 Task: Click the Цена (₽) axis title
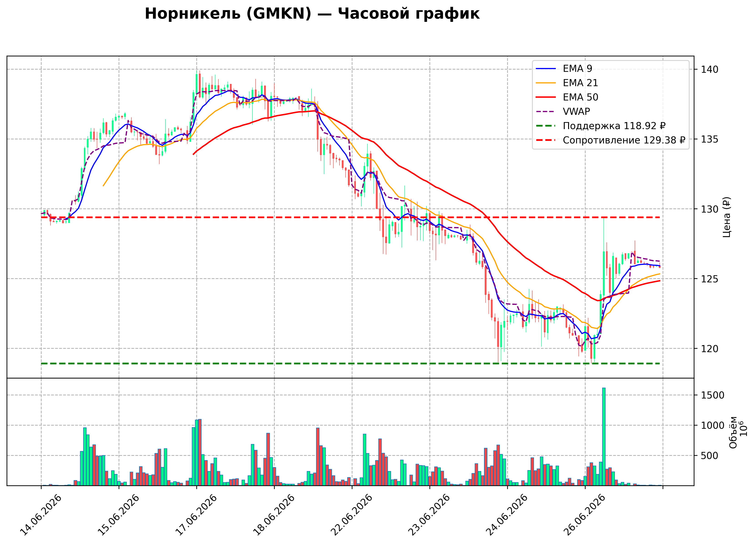727,217
